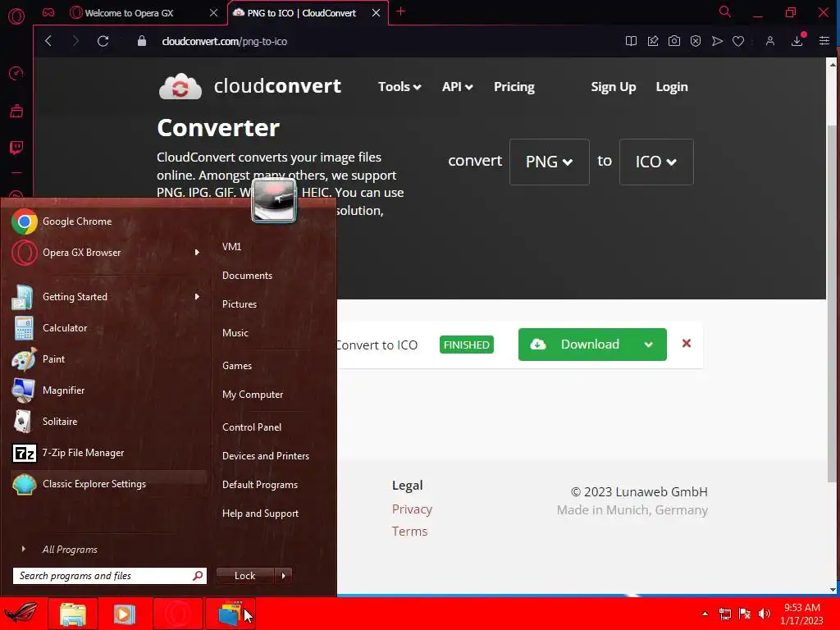Screen dimensions: 840x630
Task: Search tabs with magnifier icon
Action: pos(724,11)
